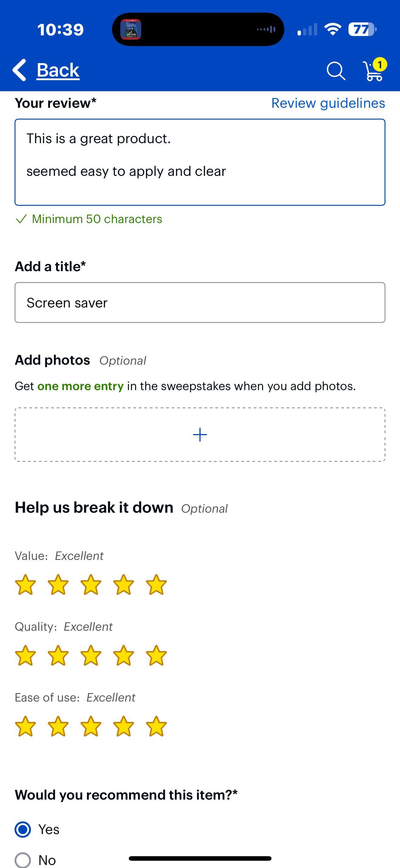This screenshot has width=400, height=868.
Task: Set Value rating to five stars
Action: (x=156, y=585)
